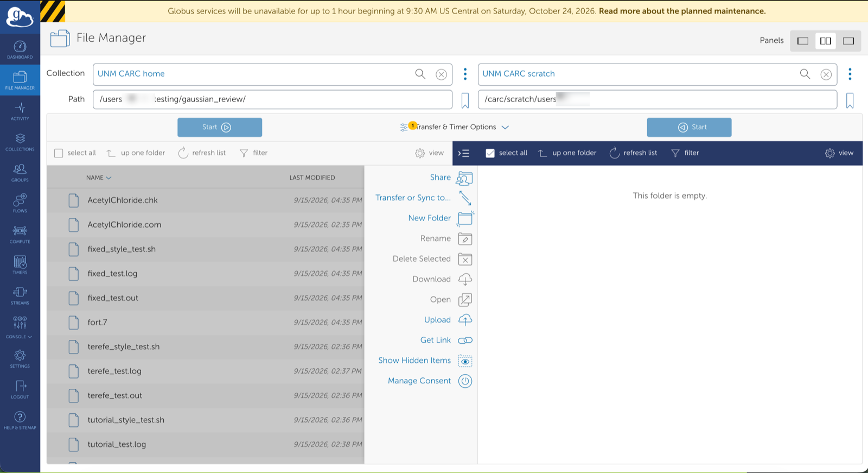Click the bookmark icon beside the left path
Image resolution: width=868 pixels, height=473 pixels.
(465, 100)
